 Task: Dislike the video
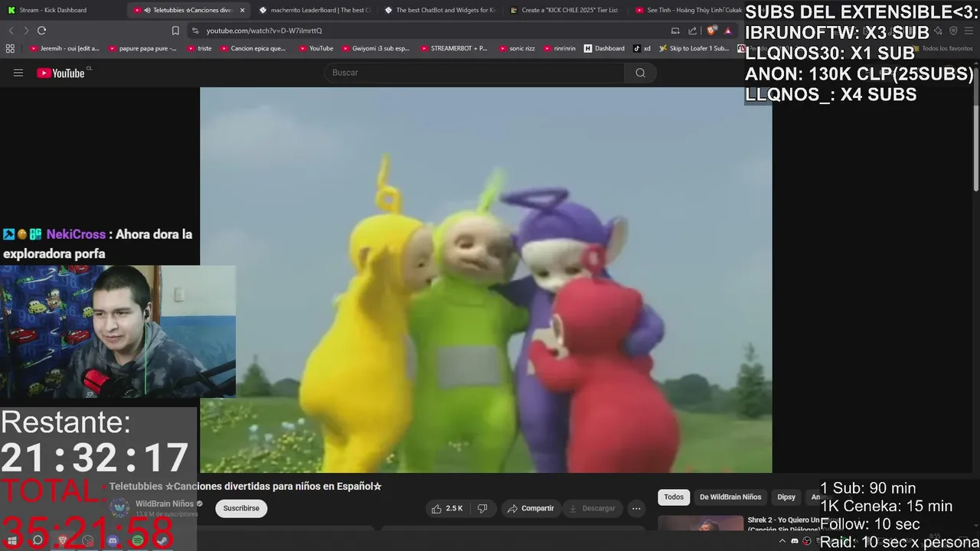482,508
